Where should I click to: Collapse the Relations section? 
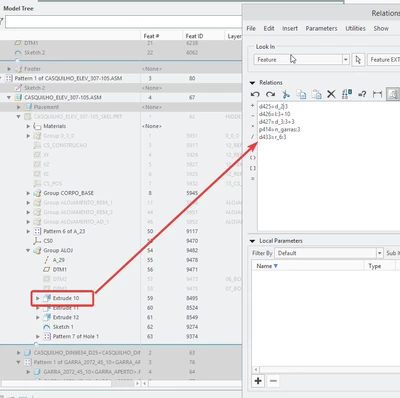pyautogui.click(x=252, y=83)
